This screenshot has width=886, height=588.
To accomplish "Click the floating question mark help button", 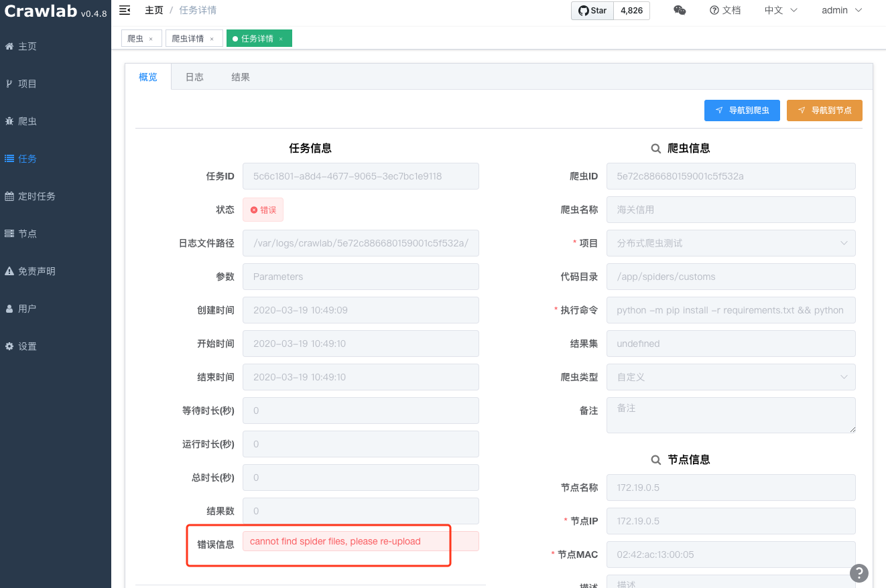I will coord(859,573).
